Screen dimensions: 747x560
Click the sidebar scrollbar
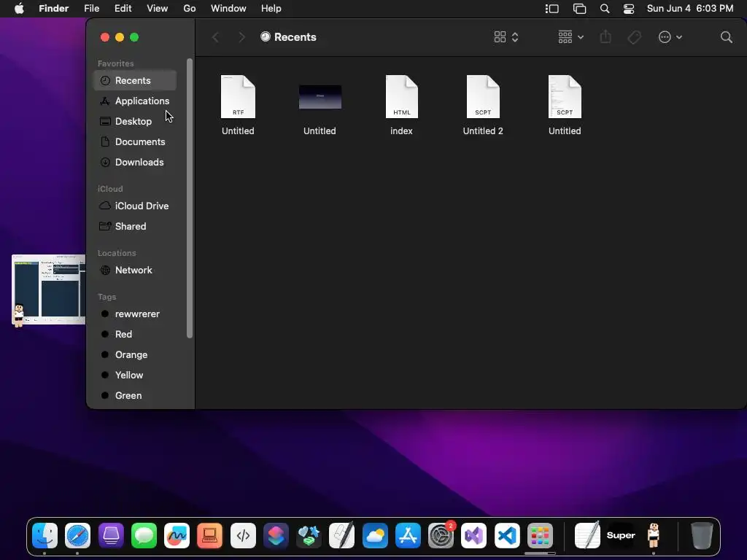coord(190,198)
